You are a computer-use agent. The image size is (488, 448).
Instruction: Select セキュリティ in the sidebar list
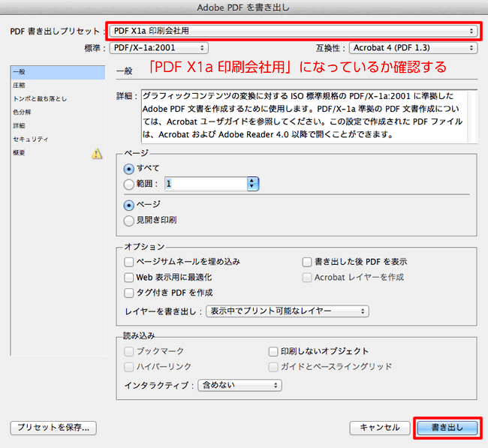(x=58, y=139)
